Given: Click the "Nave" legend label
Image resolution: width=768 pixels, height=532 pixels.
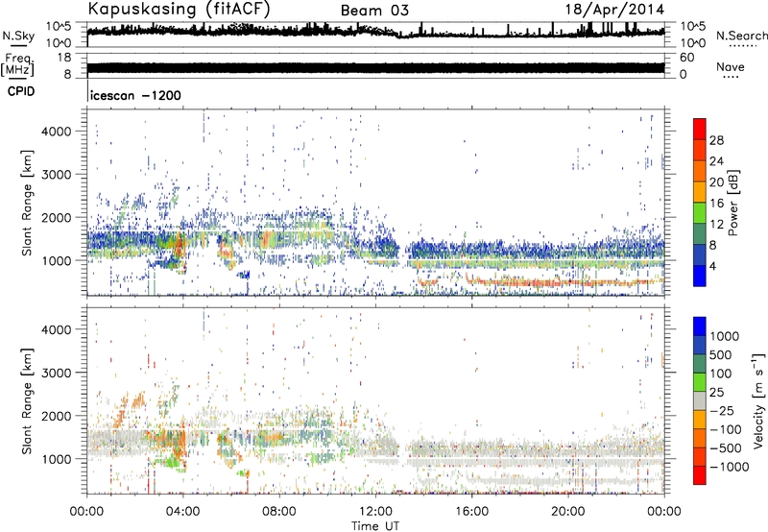Looking at the screenshot, I should pos(731,66).
